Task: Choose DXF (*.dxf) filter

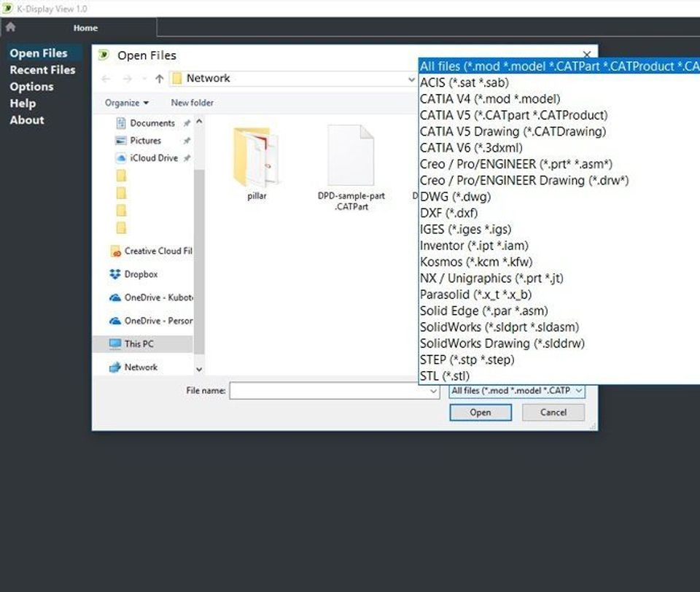Action: (x=559, y=213)
